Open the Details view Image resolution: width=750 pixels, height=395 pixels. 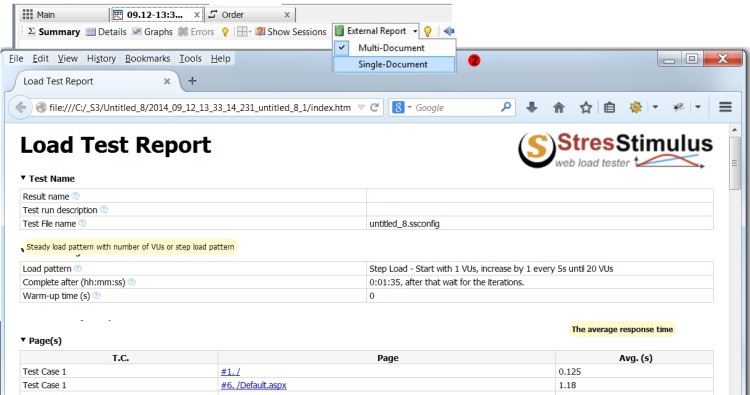106,32
